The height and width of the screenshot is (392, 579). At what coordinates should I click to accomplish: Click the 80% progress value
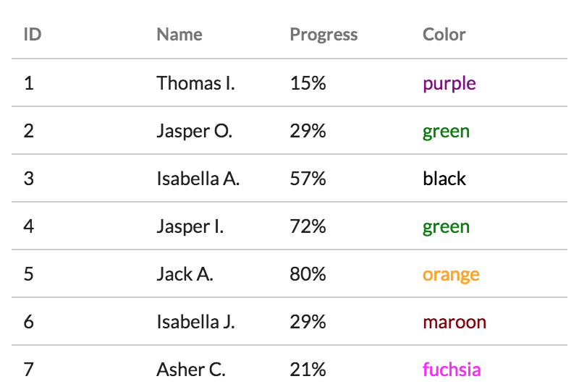coord(308,274)
